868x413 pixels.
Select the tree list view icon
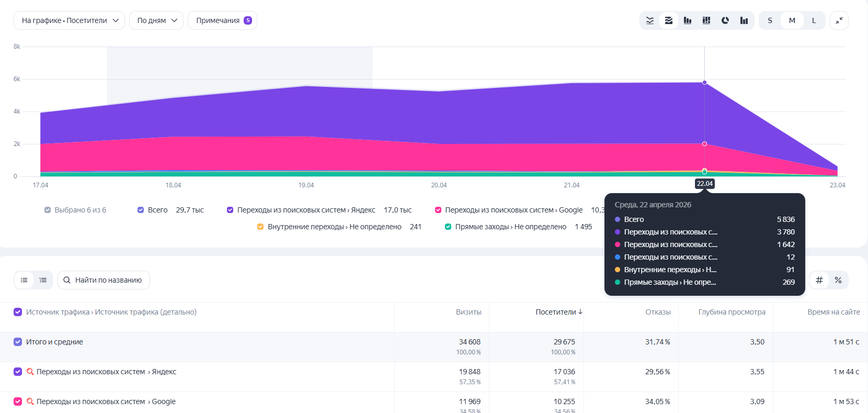(43, 280)
